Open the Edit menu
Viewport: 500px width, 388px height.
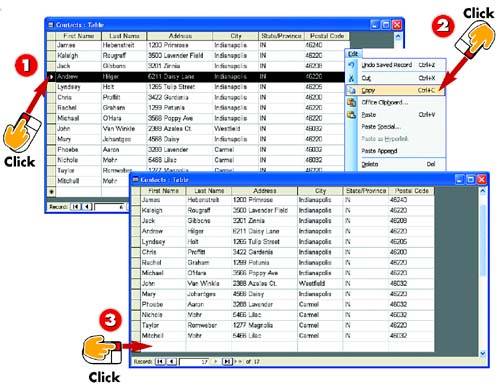point(353,54)
